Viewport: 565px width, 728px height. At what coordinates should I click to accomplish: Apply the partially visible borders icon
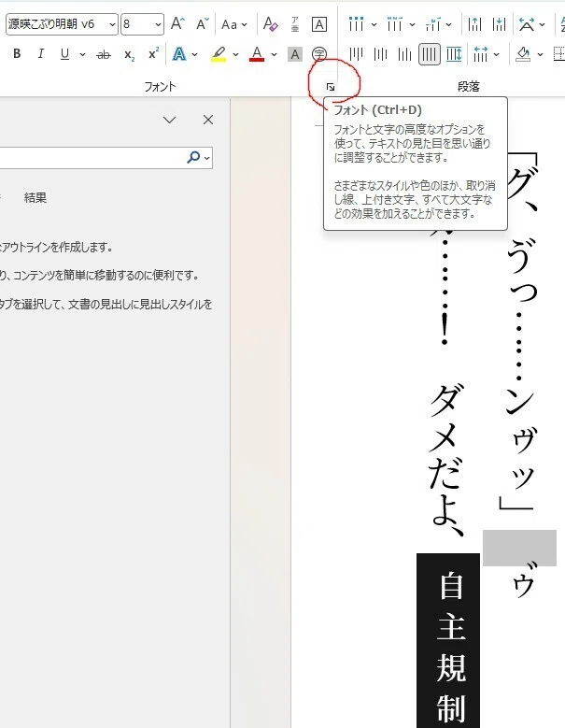[x=559, y=54]
